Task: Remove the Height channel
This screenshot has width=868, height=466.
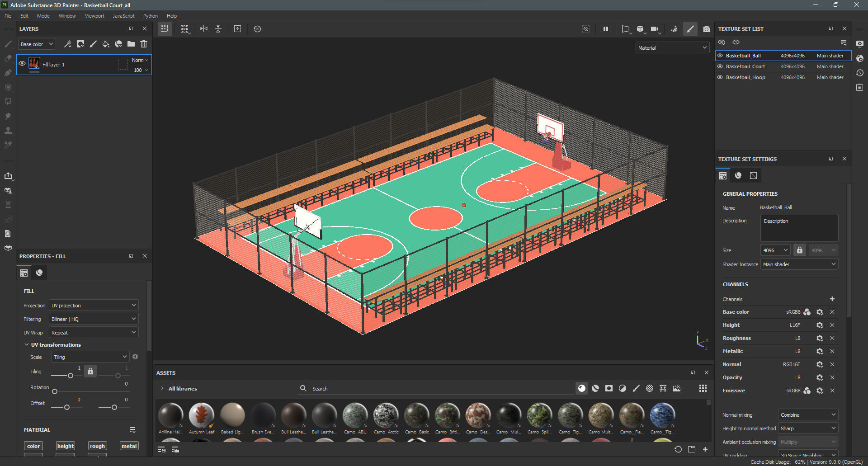Action: pyautogui.click(x=832, y=325)
